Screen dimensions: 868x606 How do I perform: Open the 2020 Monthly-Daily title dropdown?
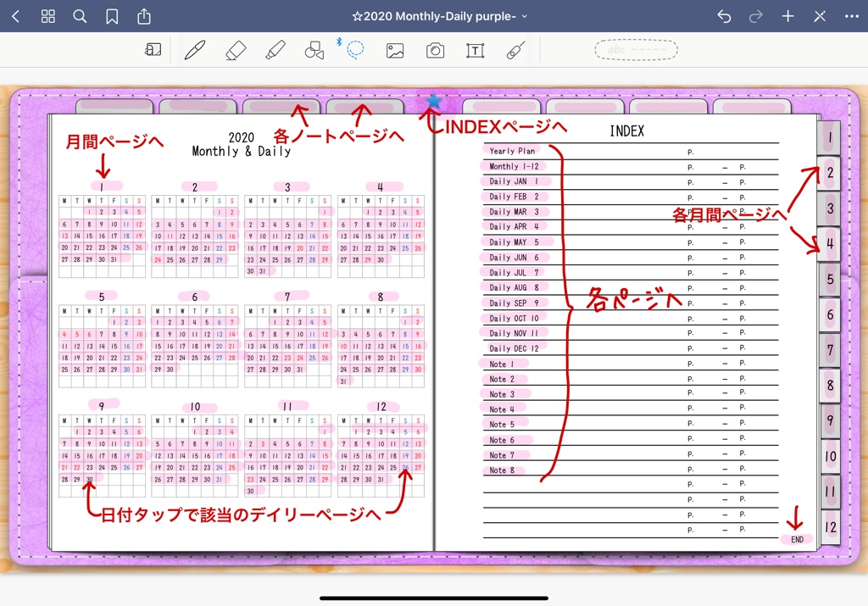pyautogui.click(x=440, y=15)
